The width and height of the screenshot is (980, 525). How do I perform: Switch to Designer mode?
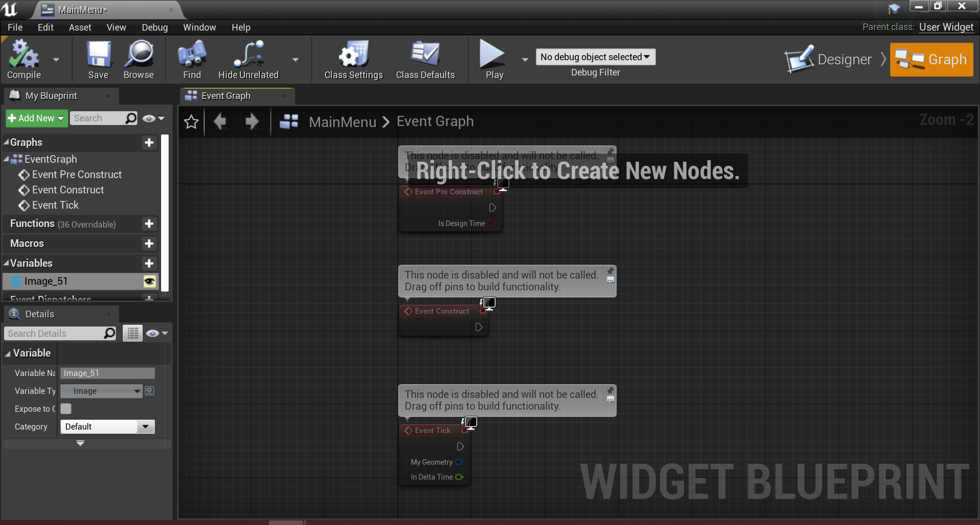(x=828, y=60)
